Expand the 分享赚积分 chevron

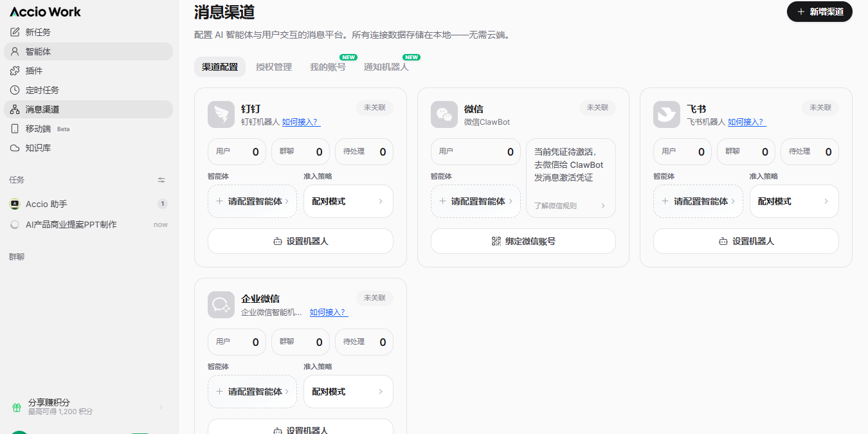tap(161, 407)
